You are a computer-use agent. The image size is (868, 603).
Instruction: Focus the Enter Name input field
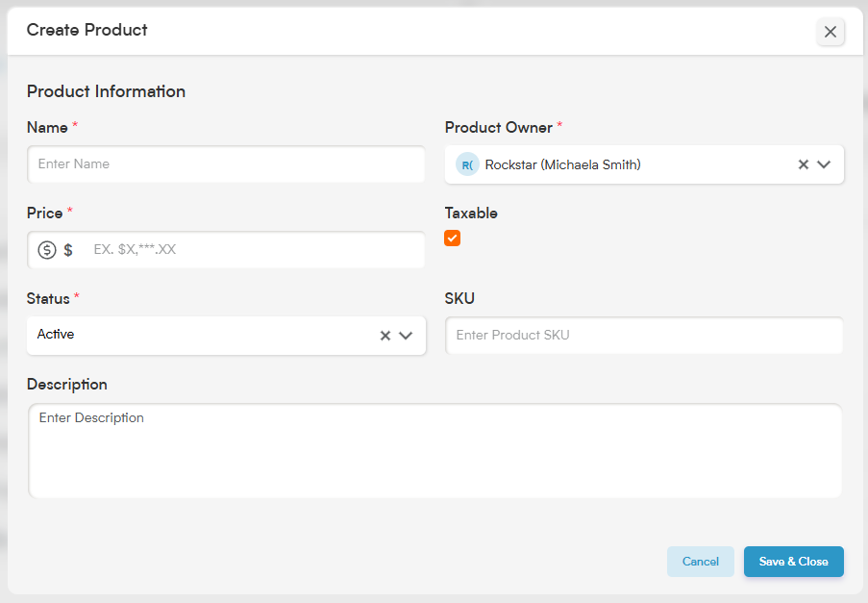227,164
